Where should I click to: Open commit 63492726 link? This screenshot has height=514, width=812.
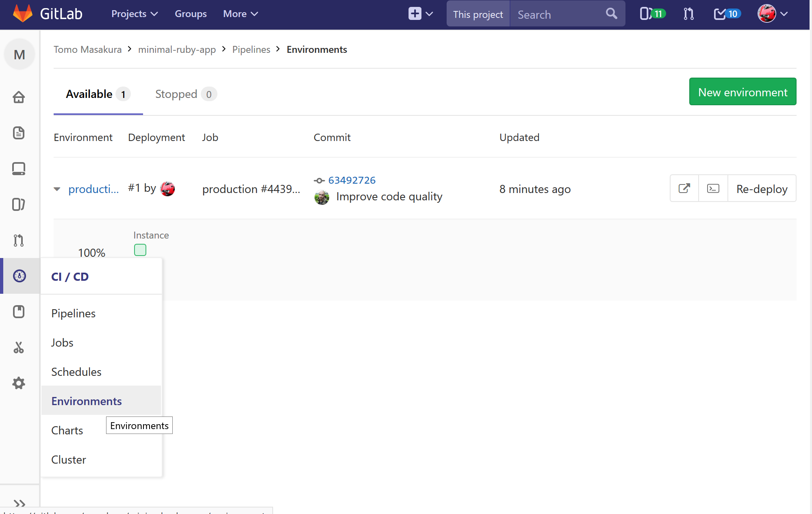(352, 180)
